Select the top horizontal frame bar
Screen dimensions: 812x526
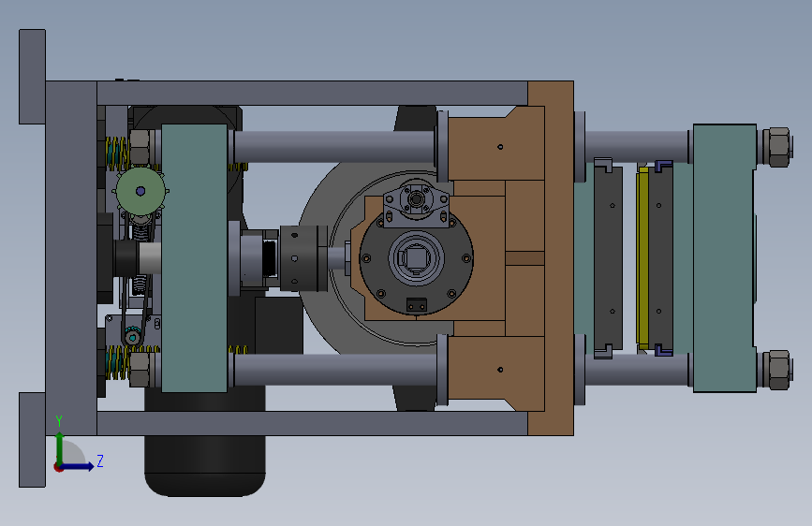pyautogui.click(x=312, y=94)
